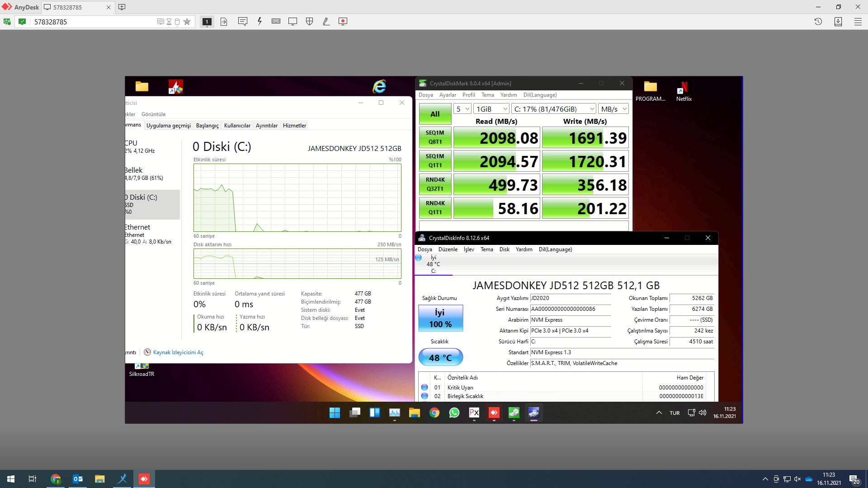Viewport: 868px width, 488px height.
Task: Open the Tema menu in CrystalDiskMark
Action: click(x=487, y=95)
